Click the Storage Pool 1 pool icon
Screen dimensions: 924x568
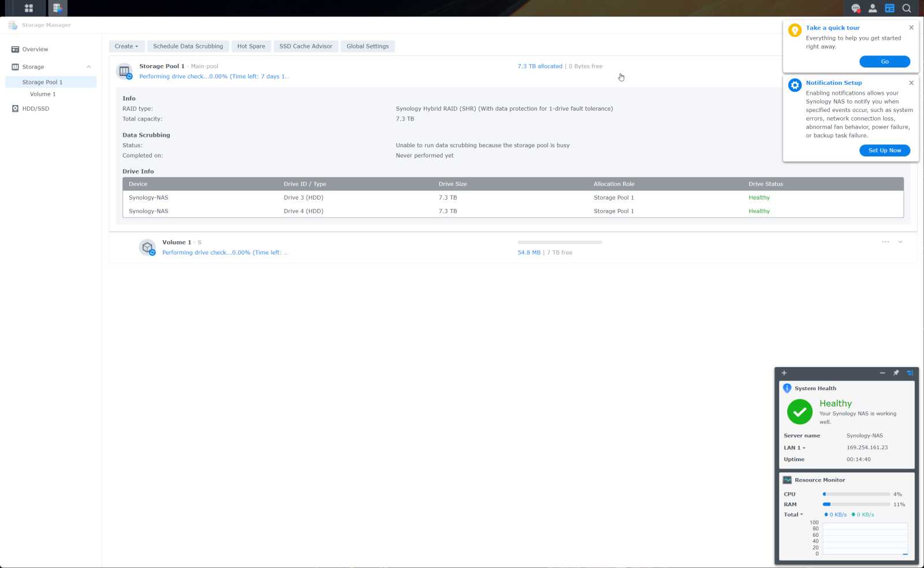click(x=124, y=72)
